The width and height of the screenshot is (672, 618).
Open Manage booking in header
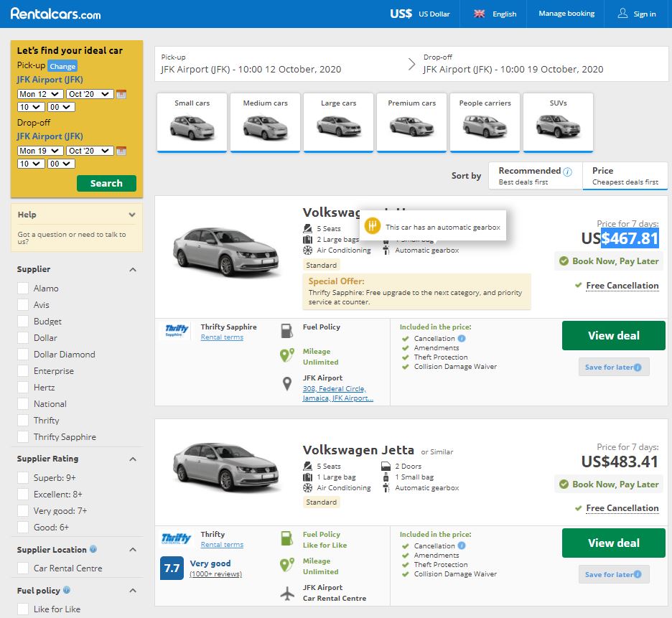[566, 14]
